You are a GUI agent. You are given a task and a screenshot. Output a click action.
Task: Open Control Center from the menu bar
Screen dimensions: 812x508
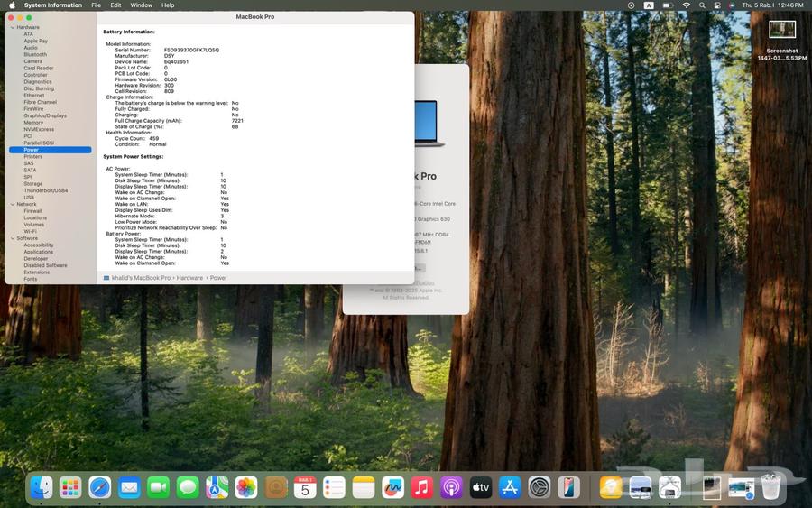click(x=717, y=5)
